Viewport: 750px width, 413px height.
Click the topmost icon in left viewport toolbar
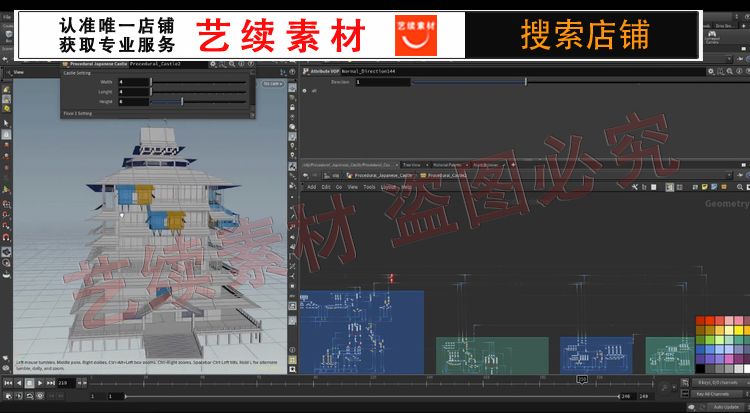[6, 89]
